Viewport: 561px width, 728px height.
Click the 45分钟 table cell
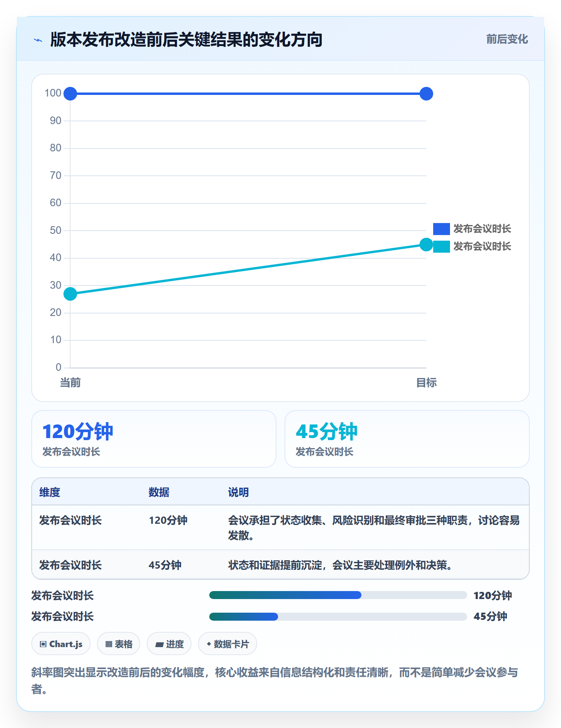[165, 565]
